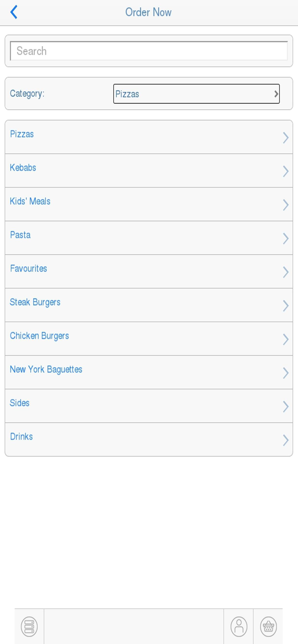Image resolution: width=298 pixels, height=644 pixels.
Task: Open Steak Burgers category
Action: [x=149, y=305]
